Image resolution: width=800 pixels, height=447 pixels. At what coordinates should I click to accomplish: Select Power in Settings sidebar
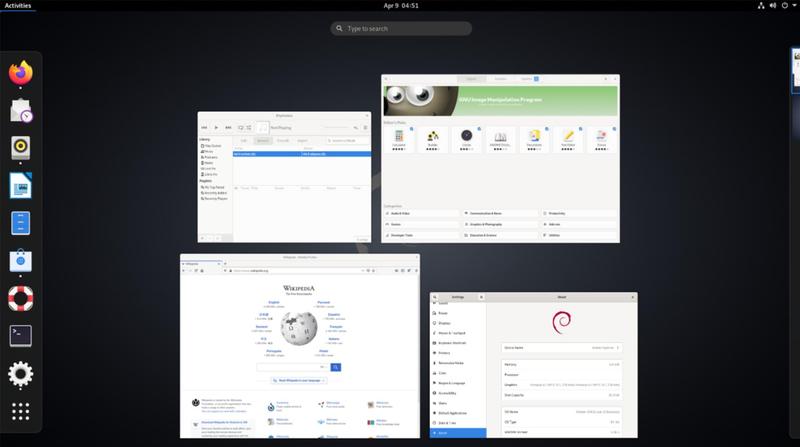point(459,313)
